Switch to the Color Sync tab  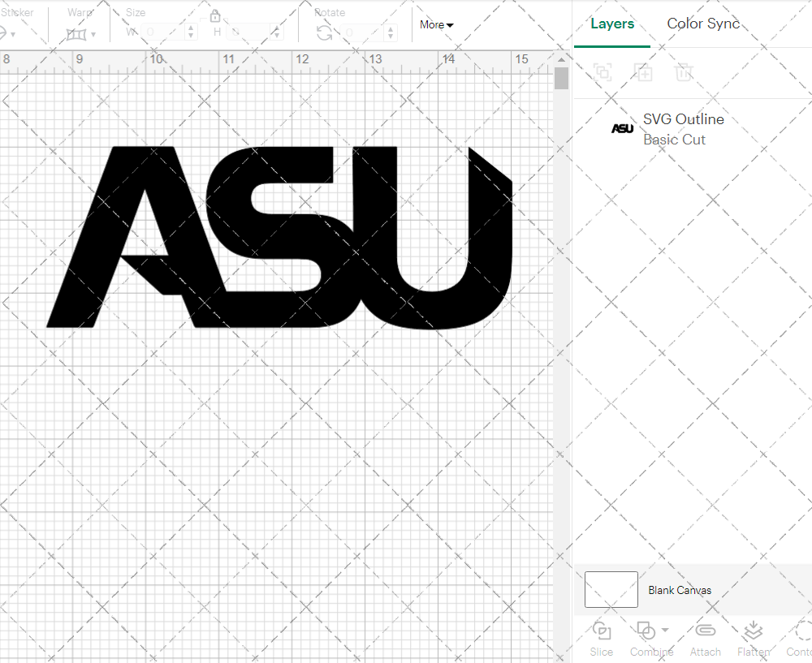tap(703, 24)
